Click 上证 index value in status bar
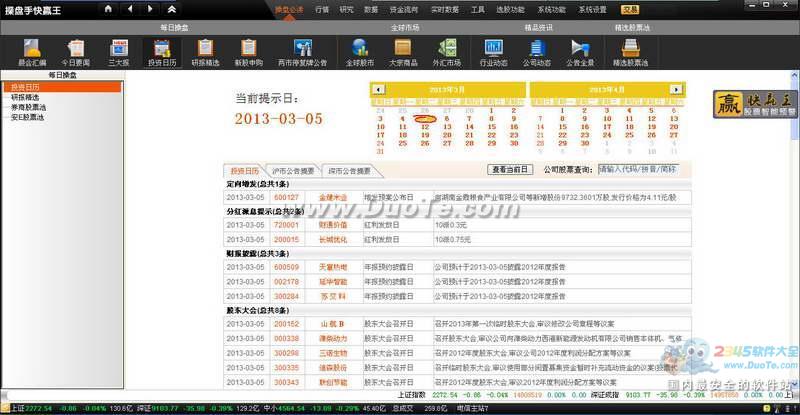The width and height of the screenshot is (800, 415). point(38,408)
